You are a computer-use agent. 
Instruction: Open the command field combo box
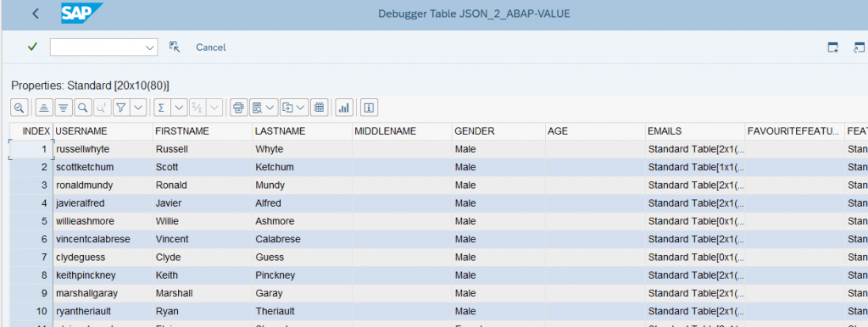pos(103,47)
